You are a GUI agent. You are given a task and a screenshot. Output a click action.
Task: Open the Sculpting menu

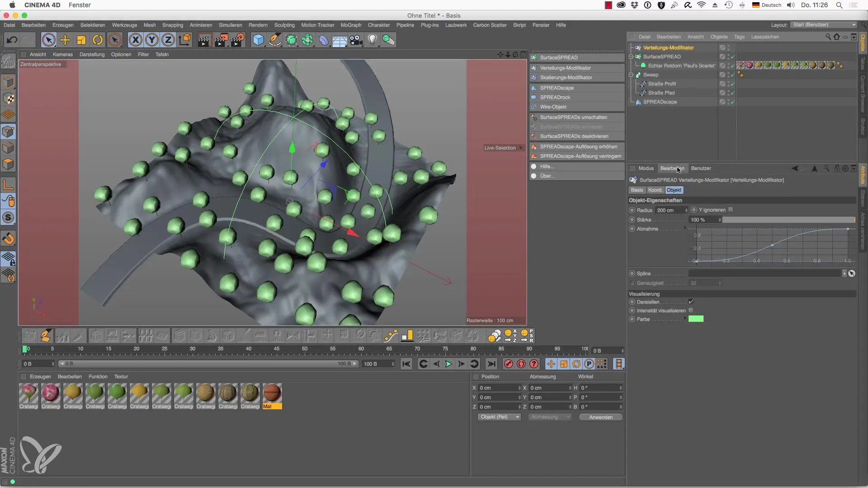coord(284,25)
